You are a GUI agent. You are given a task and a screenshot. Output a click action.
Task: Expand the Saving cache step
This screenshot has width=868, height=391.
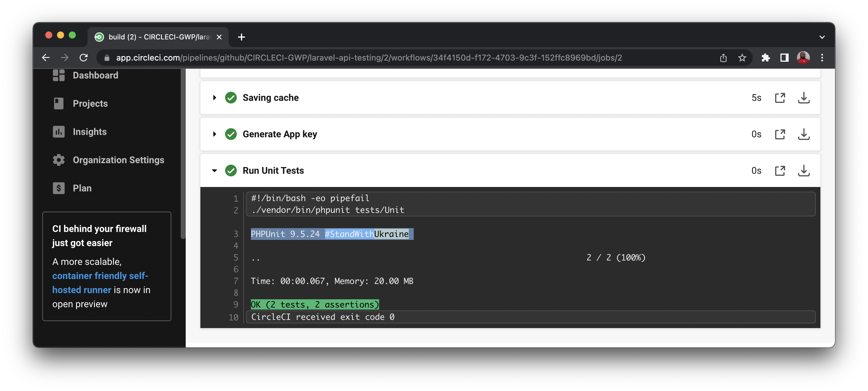214,98
